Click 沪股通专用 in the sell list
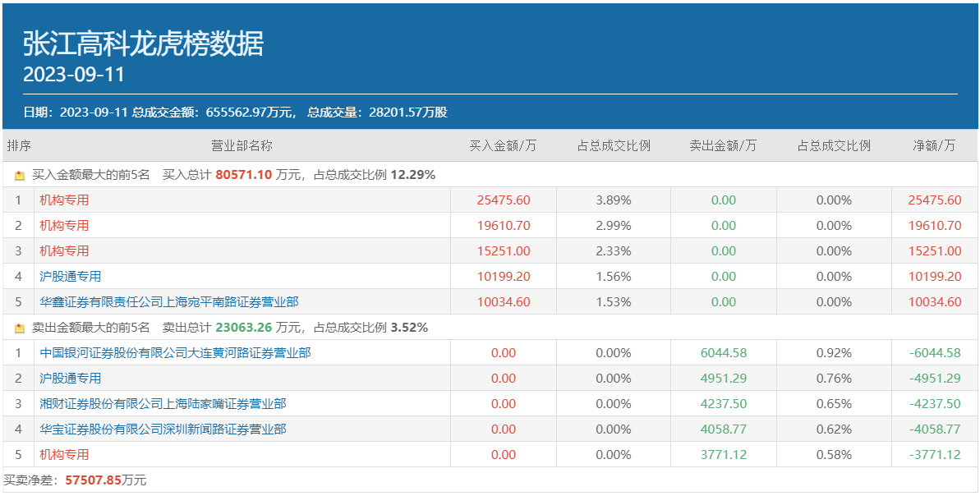The width and height of the screenshot is (980, 496). (x=71, y=379)
